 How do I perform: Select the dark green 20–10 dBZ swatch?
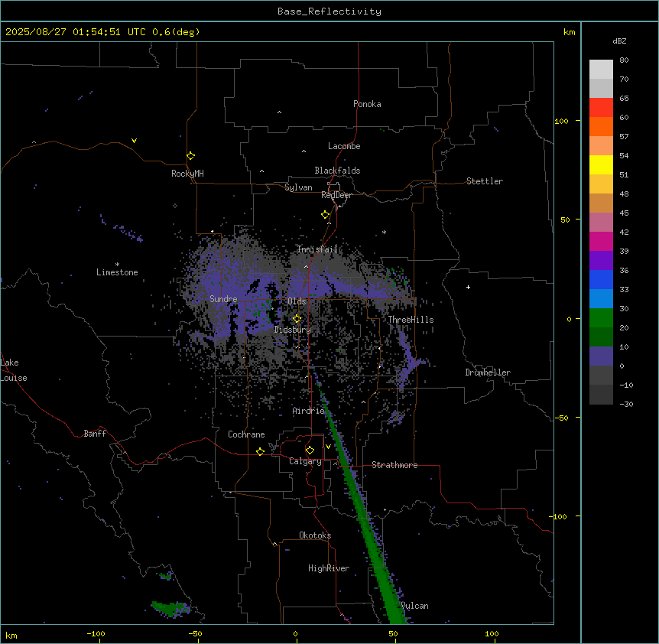click(601, 337)
